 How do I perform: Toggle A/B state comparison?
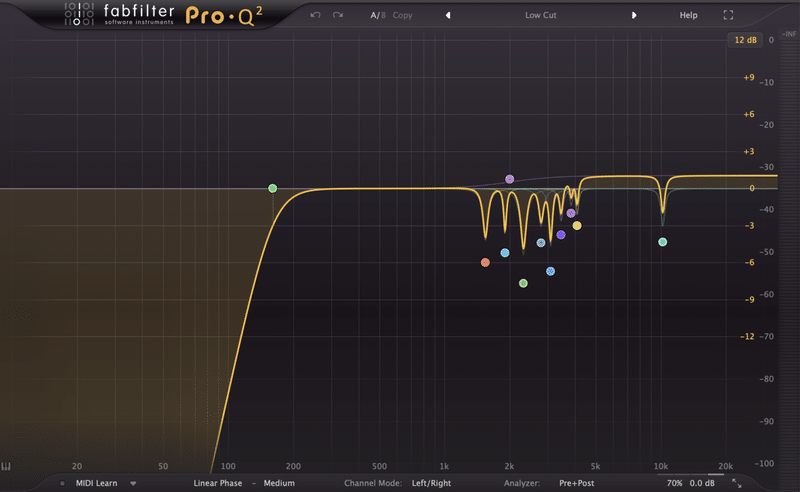pos(378,15)
